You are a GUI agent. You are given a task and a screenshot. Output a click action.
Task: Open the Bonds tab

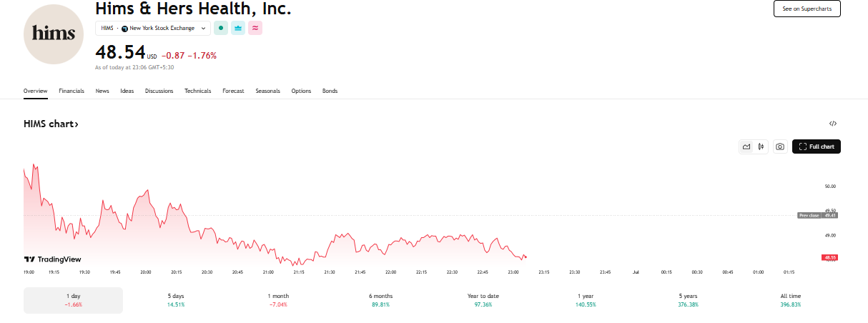coord(330,91)
